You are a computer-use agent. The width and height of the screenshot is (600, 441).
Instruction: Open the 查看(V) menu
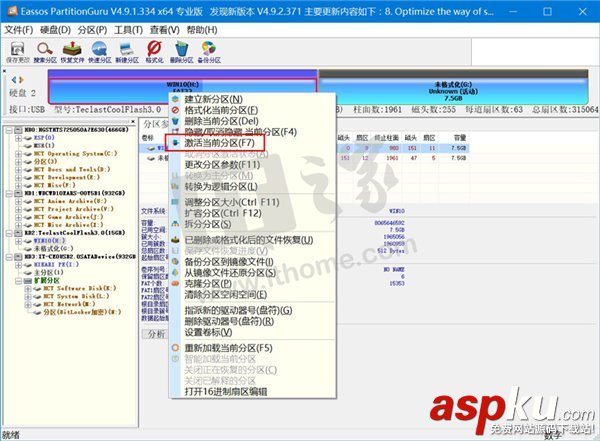point(165,30)
